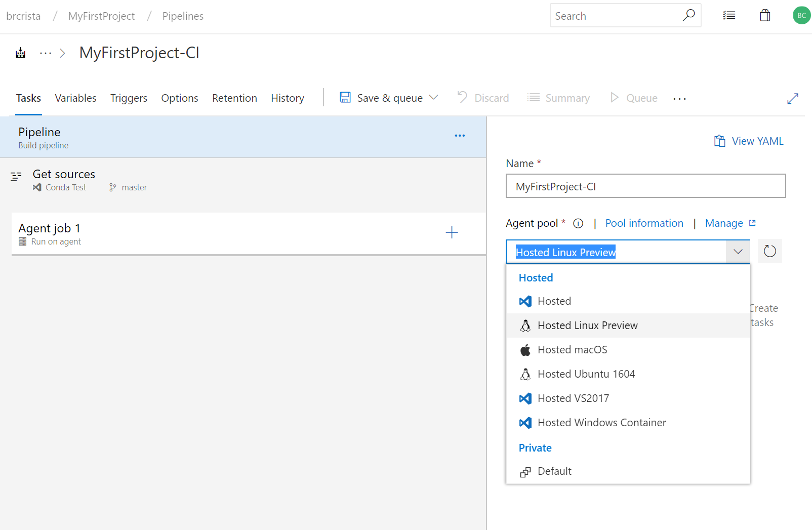The width and height of the screenshot is (812, 530).
Task: Click the Save & queue button
Action: [389, 98]
